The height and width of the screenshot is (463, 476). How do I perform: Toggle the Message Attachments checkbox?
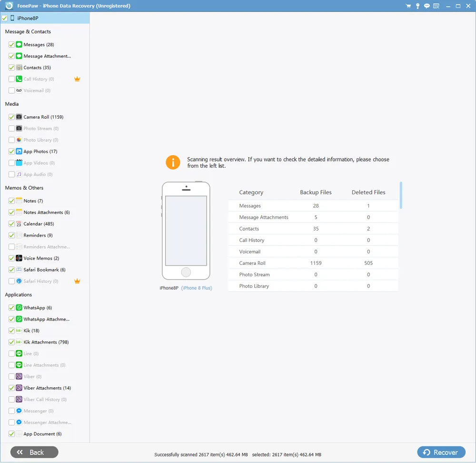[11, 56]
